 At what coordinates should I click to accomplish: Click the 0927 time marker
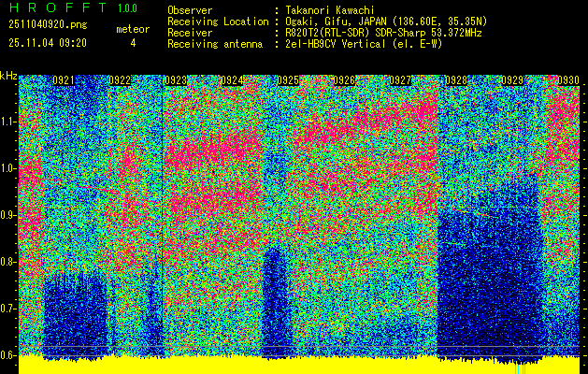(400, 80)
